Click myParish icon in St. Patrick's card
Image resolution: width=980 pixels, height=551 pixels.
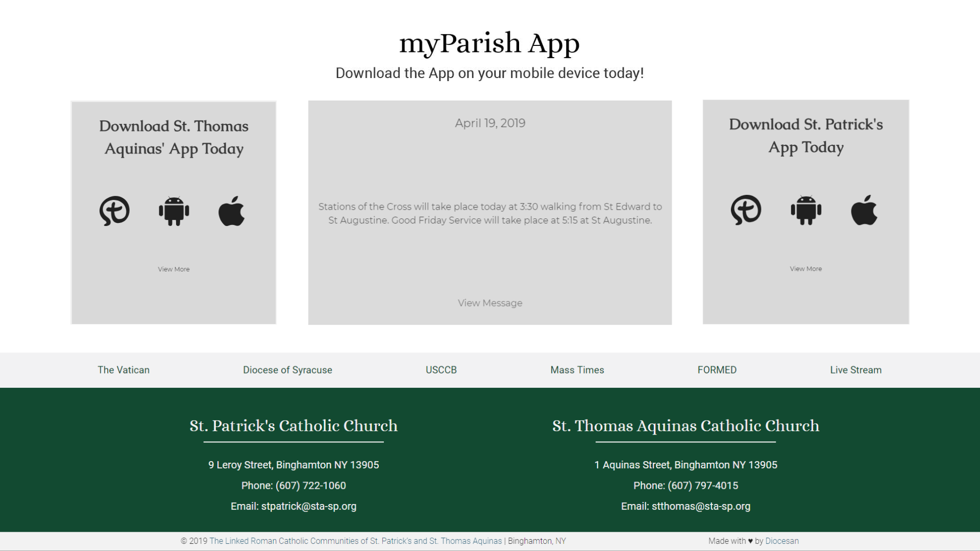coord(746,210)
